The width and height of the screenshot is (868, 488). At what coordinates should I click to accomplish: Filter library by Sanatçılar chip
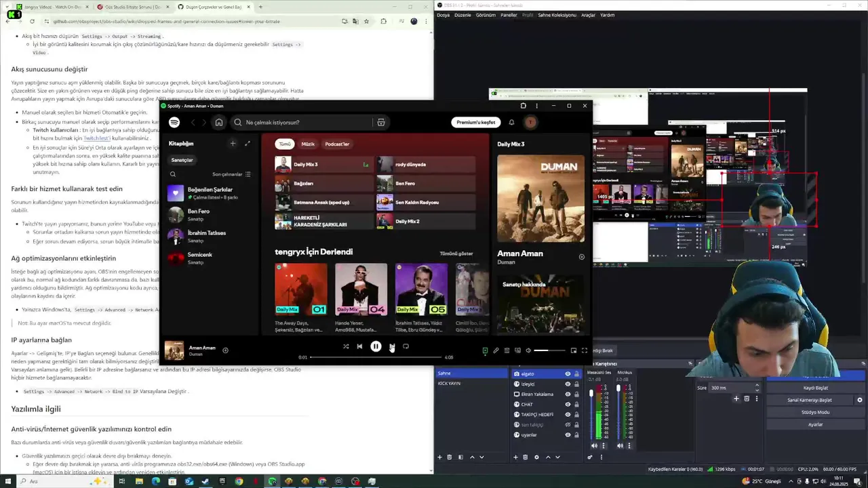182,160
